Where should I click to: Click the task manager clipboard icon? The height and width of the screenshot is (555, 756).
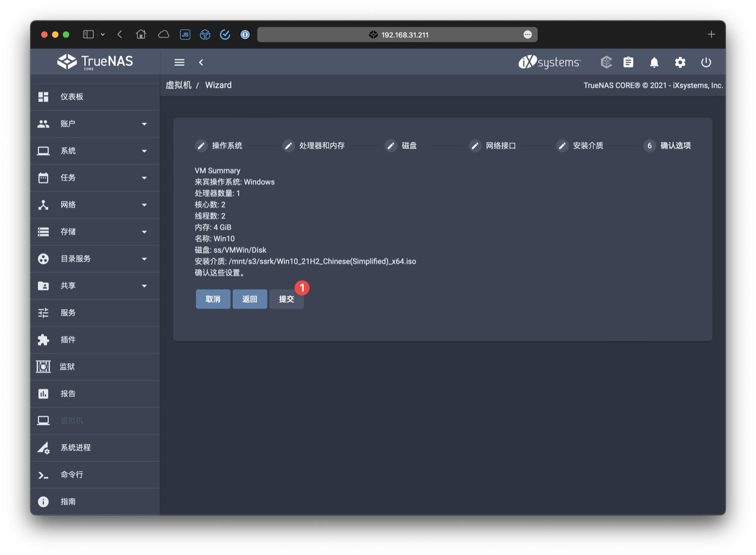[x=628, y=62]
